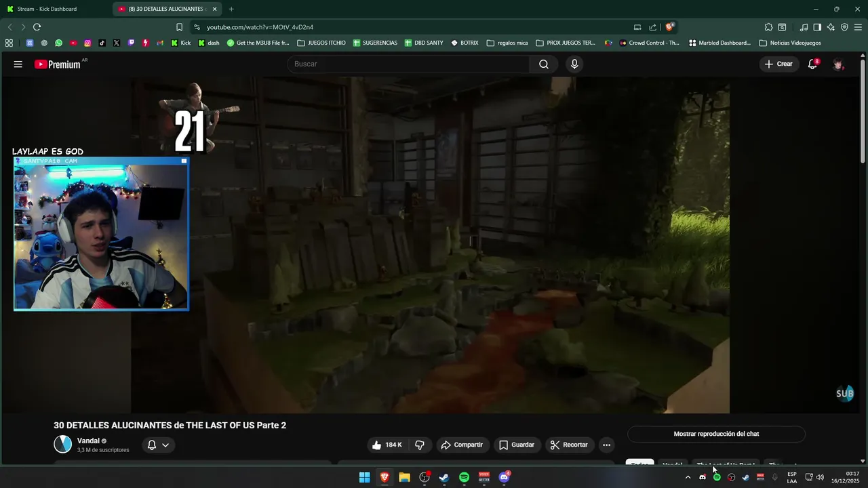Open TikTok bookmark icon
The width and height of the screenshot is (868, 488).
(x=102, y=43)
